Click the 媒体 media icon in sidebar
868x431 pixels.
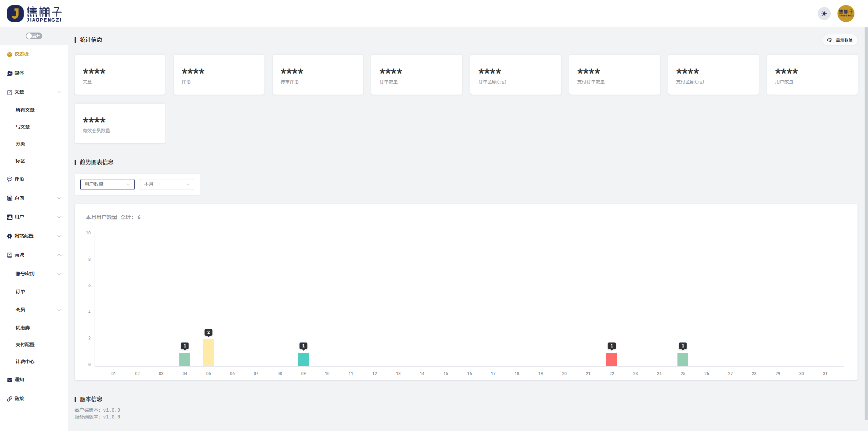[9, 73]
